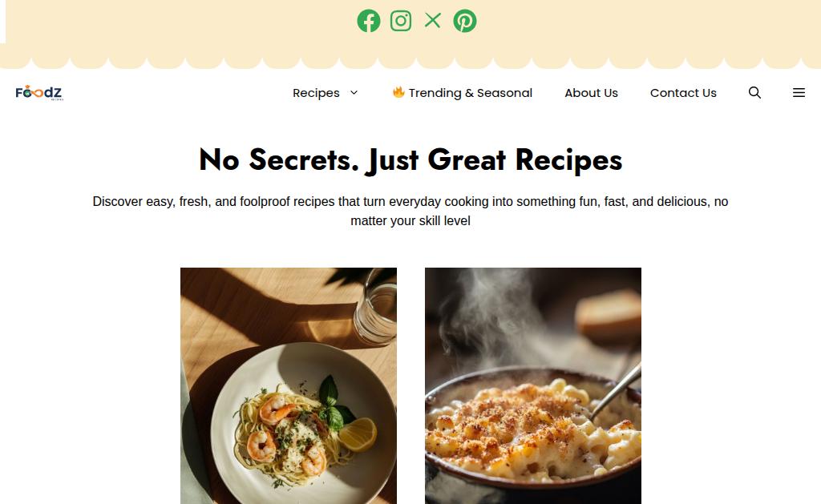Click the 'Discover easy, fresh' description text

point(410,211)
